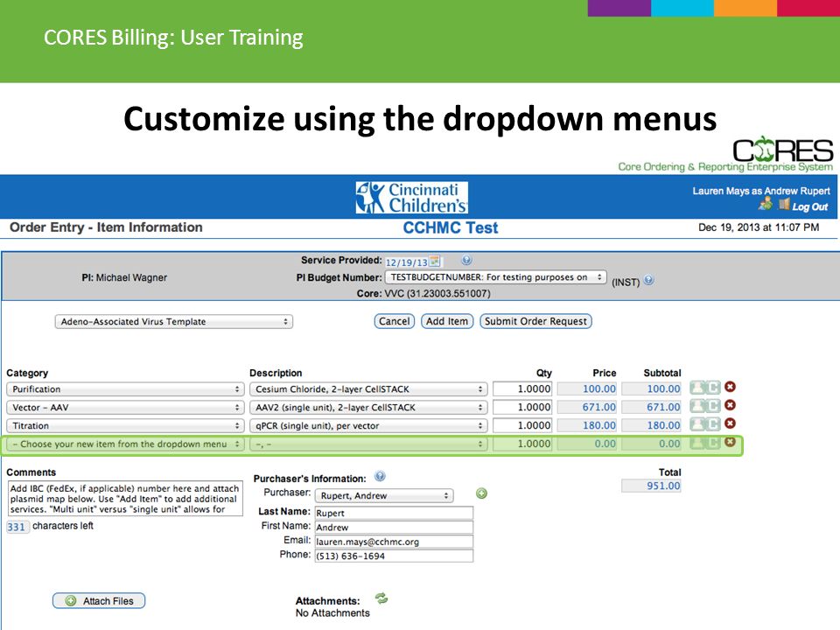This screenshot has width=840, height=630.
Task: Click the 331 characters left counter
Action: 17,527
